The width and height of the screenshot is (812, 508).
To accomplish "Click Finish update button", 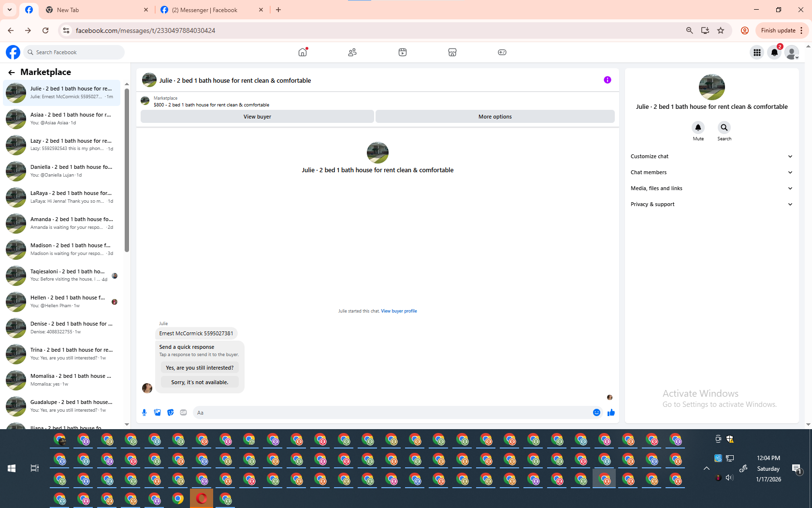I will point(782,30).
